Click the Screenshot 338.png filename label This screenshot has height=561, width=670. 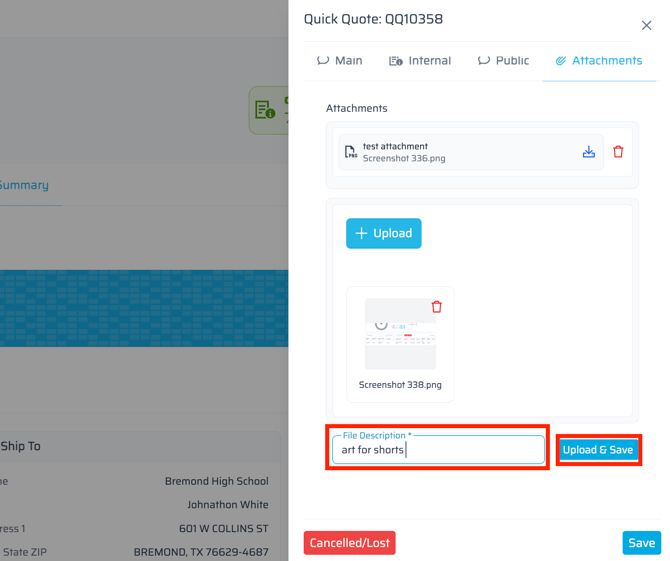[x=400, y=385]
